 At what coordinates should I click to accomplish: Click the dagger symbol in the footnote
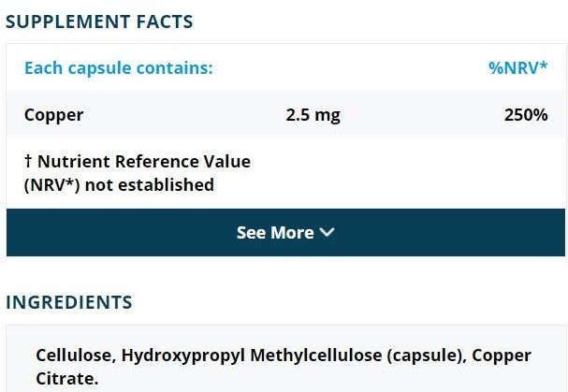click(x=28, y=161)
